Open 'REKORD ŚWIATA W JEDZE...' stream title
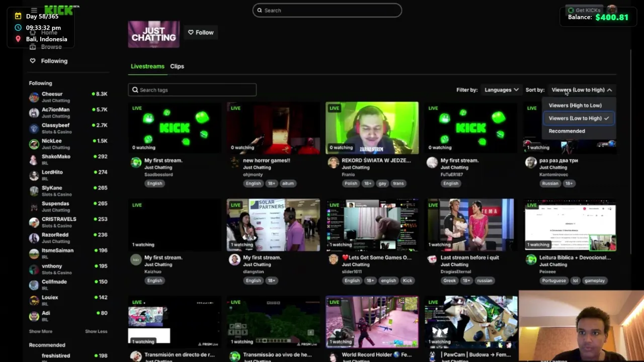Image resolution: width=644 pixels, height=362 pixels. tap(376, 160)
